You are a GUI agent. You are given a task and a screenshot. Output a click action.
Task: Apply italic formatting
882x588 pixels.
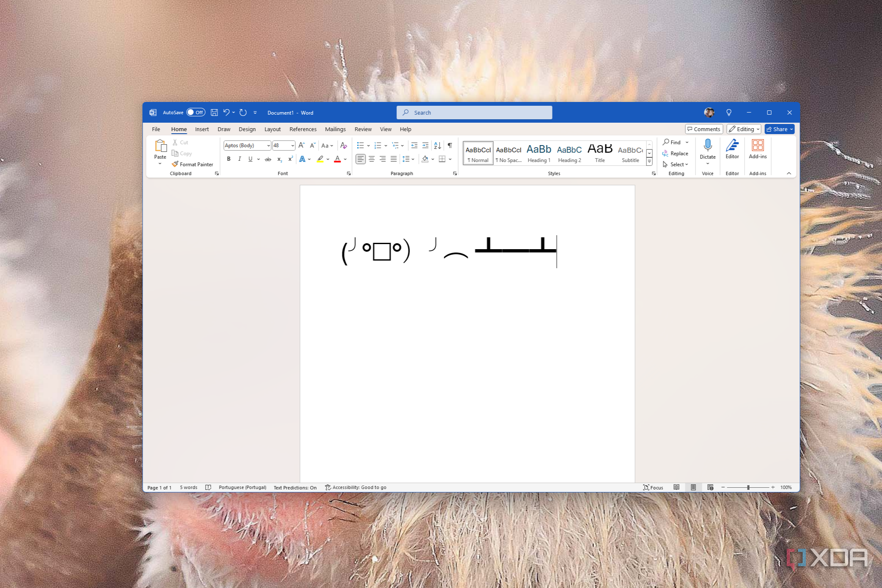(x=239, y=159)
